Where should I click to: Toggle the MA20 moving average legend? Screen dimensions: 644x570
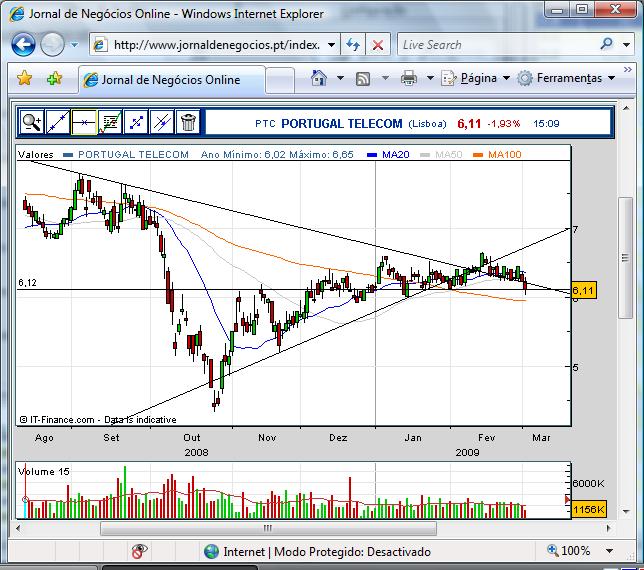(388, 155)
